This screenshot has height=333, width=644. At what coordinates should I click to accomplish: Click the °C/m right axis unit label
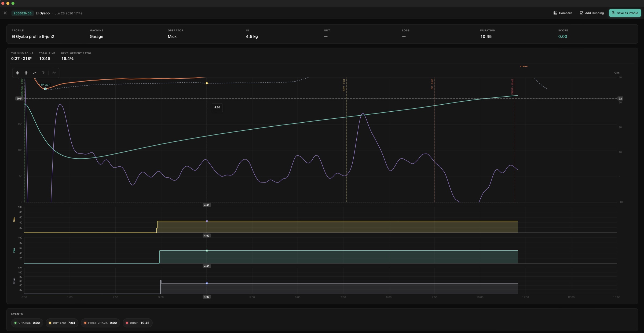[x=616, y=73]
